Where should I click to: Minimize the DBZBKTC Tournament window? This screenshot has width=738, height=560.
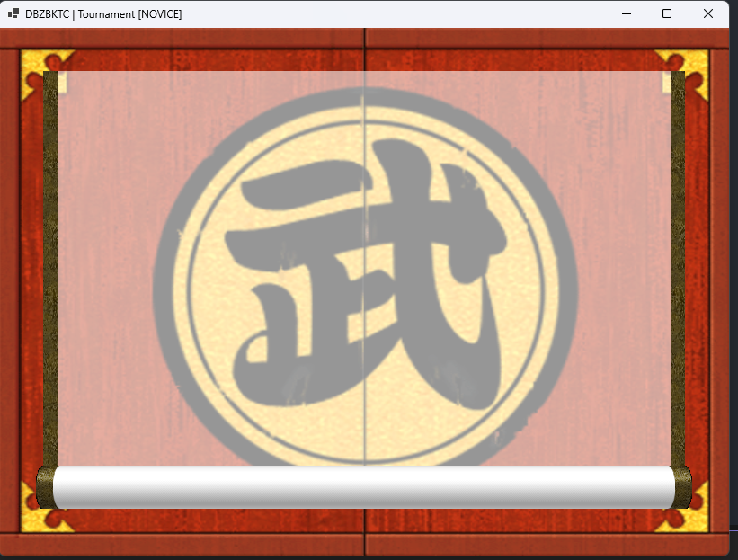[626, 13]
